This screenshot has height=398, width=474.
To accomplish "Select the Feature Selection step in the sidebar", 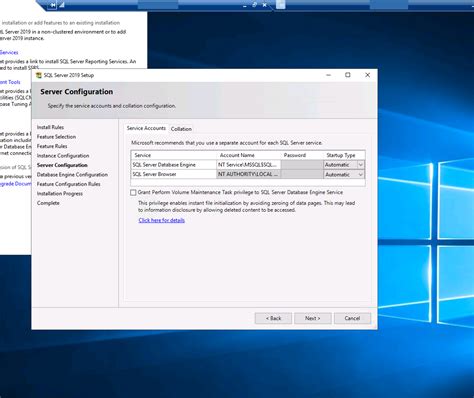I will tap(56, 137).
